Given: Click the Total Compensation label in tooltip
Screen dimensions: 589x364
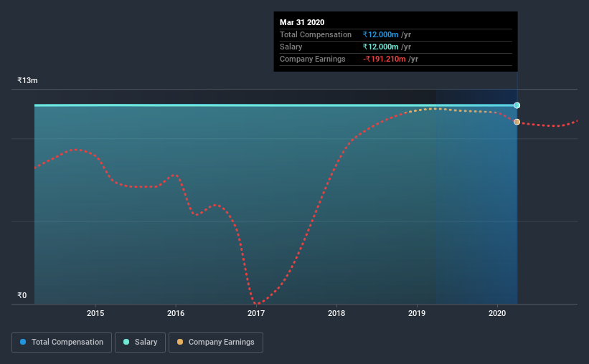Looking at the screenshot, I should click(316, 34).
